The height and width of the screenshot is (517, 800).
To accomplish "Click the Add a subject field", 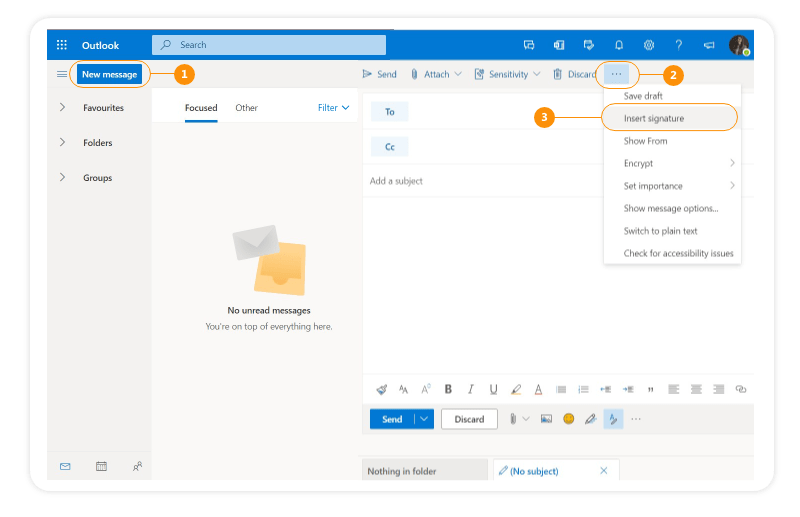I will [483, 181].
